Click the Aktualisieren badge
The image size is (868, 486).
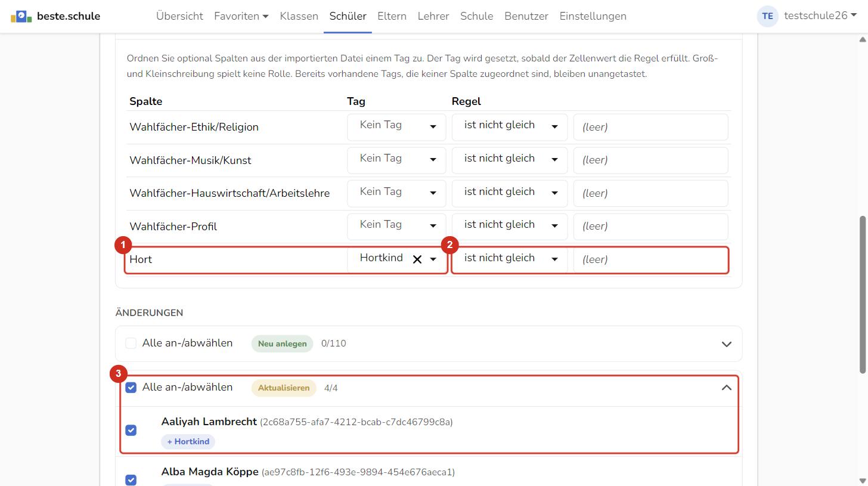click(x=284, y=388)
